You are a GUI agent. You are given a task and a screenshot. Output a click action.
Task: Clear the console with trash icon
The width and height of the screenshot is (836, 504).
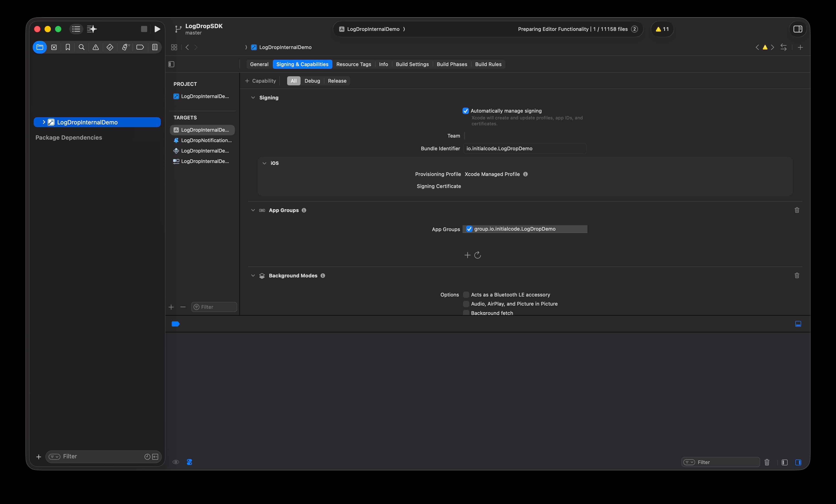pyautogui.click(x=767, y=462)
